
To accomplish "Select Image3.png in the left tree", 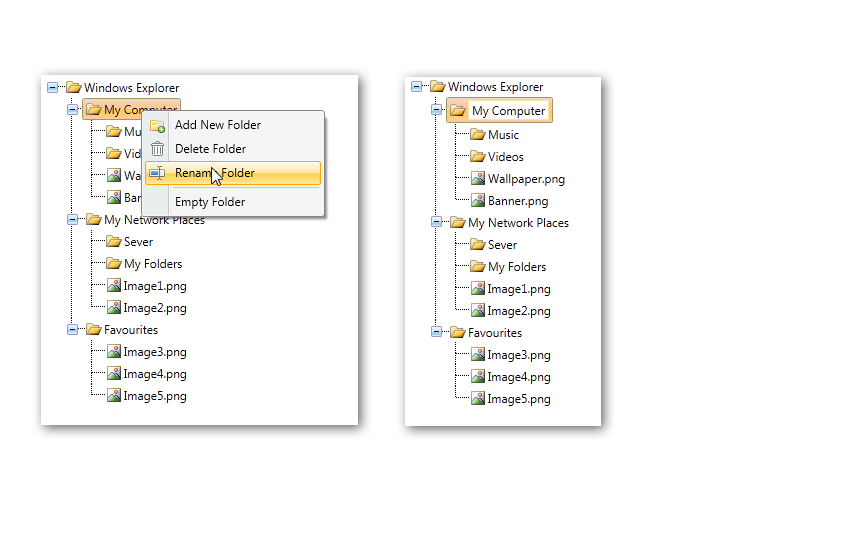I will [154, 352].
